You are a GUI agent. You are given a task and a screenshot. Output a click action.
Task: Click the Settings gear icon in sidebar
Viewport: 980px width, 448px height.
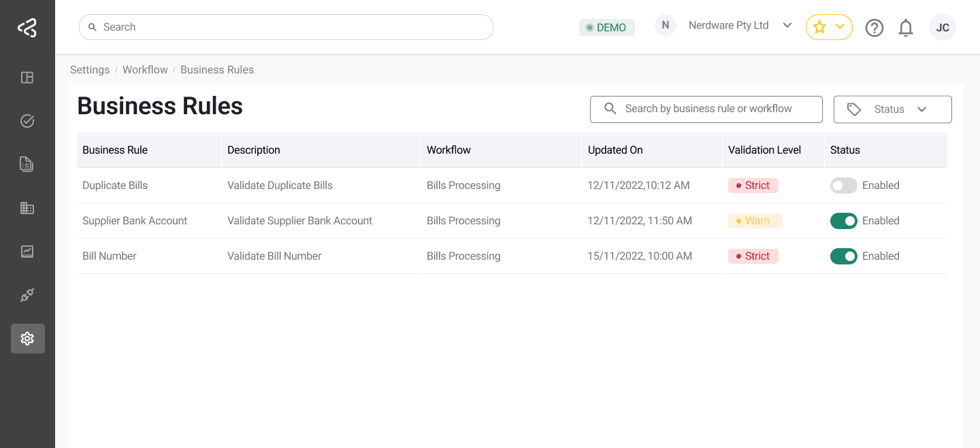pyautogui.click(x=27, y=338)
